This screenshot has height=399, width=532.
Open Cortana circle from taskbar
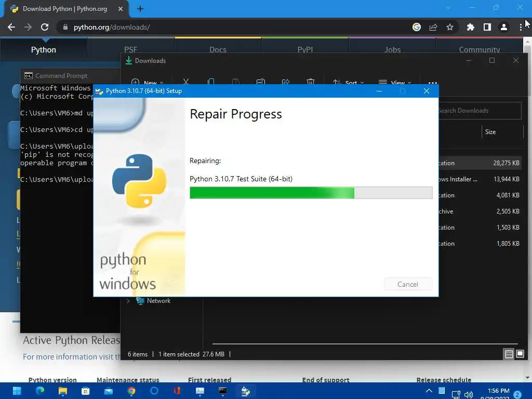pos(154,391)
